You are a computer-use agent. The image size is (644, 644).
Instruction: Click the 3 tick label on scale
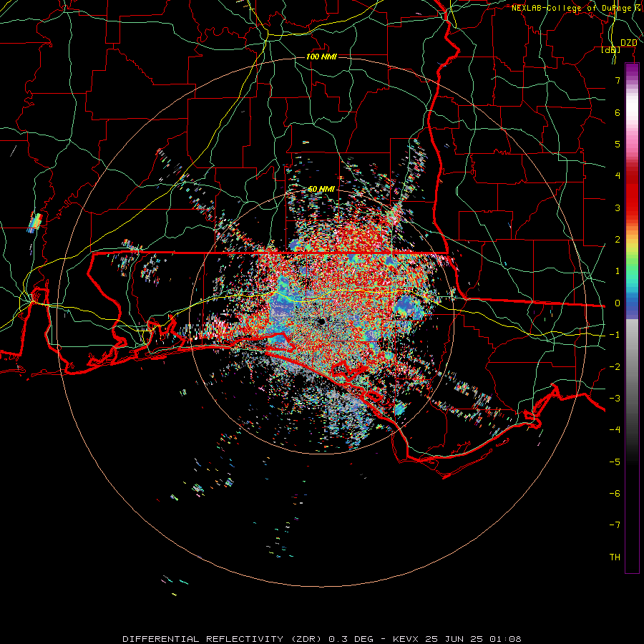[x=618, y=208]
